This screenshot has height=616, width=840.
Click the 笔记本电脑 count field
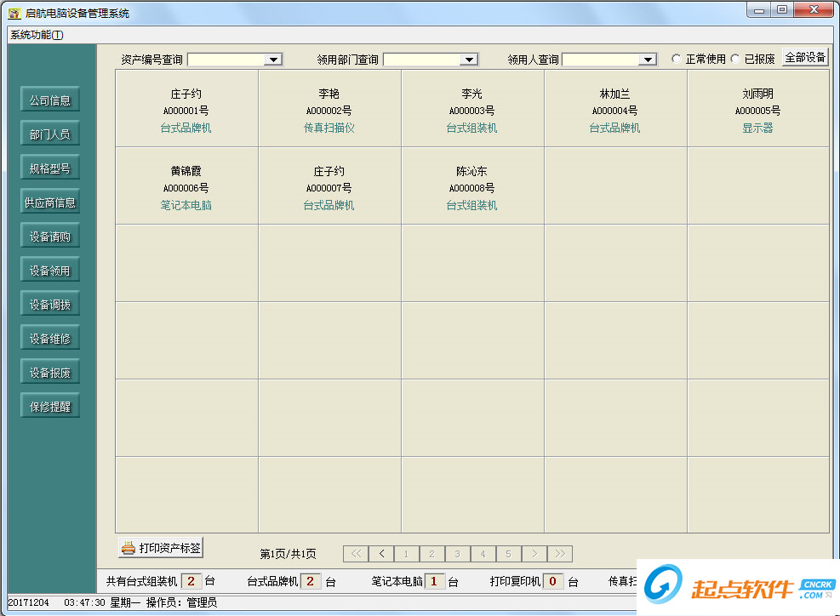434,581
